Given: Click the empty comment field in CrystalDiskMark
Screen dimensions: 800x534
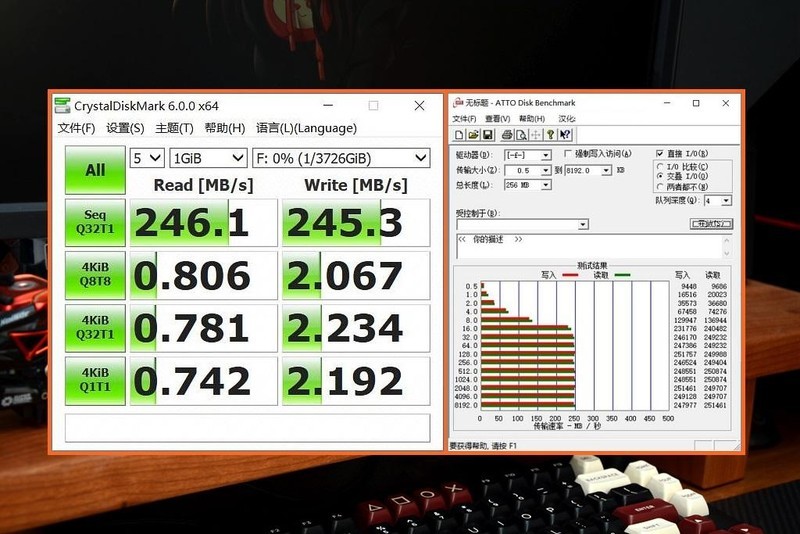Looking at the screenshot, I should click(247, 427).
